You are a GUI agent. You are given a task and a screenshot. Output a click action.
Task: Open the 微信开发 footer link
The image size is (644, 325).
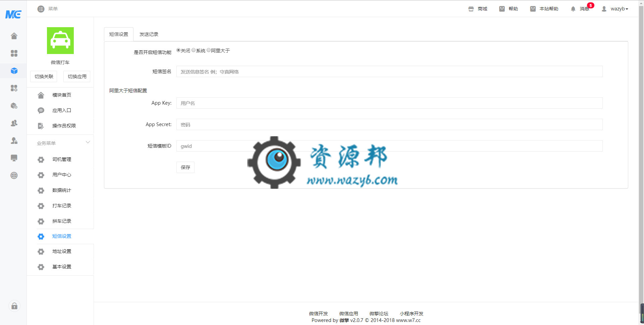pos(318,314)
